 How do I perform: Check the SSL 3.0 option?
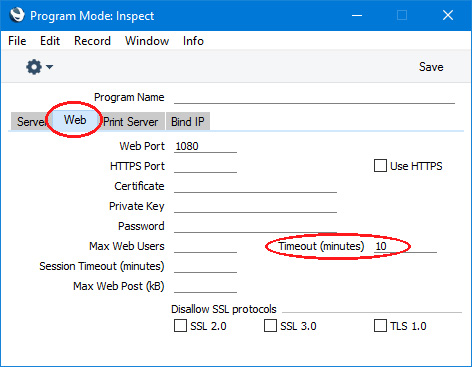click(x=270, y=326)
